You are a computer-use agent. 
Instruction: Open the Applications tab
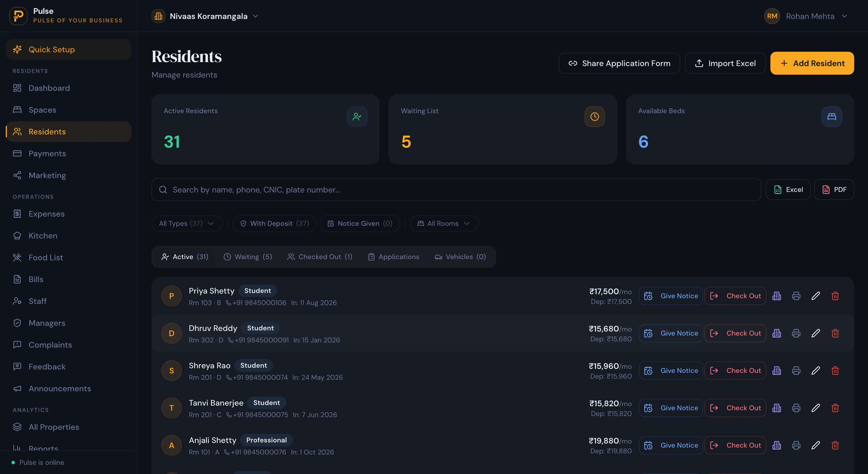click(394, 257)
